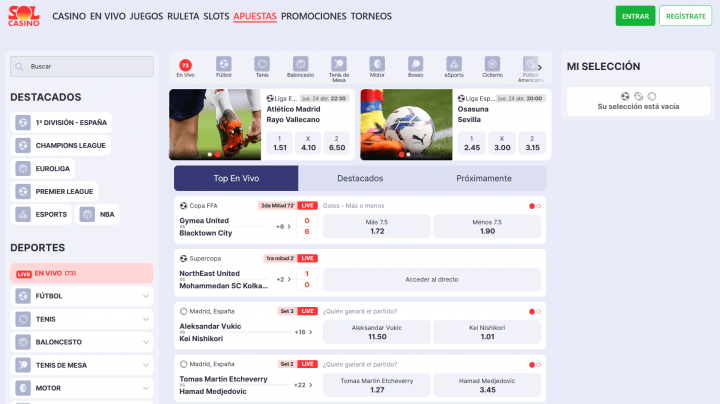Expand the Tenis sports category
The height and width of the screenshot is (404, 720).
pos(146,319)
